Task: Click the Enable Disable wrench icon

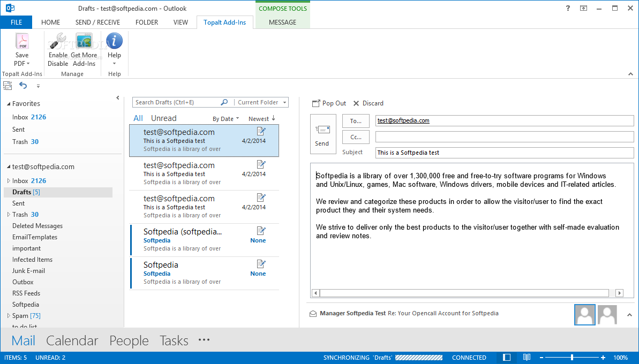Action: tap(58, 41)
